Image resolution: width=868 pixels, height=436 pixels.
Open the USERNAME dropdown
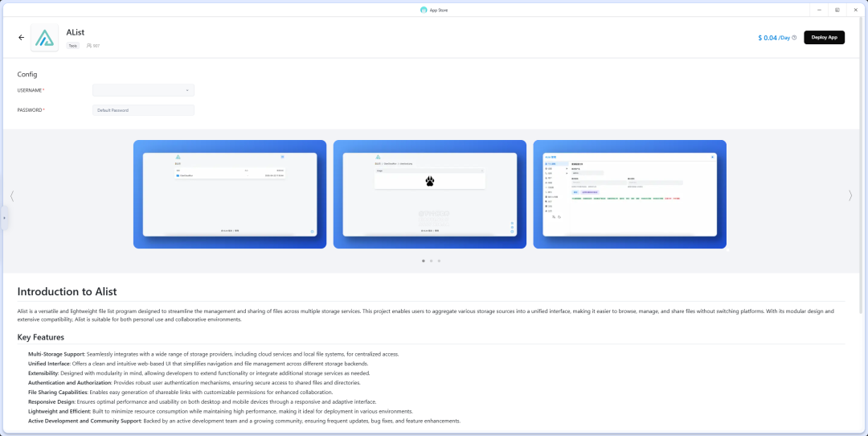(143, 90)
